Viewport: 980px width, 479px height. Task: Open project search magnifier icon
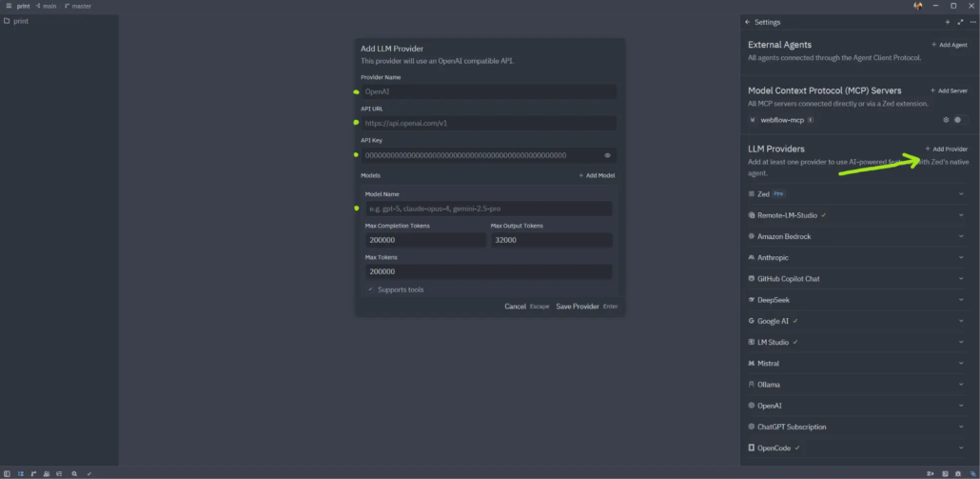coord(74,474)
